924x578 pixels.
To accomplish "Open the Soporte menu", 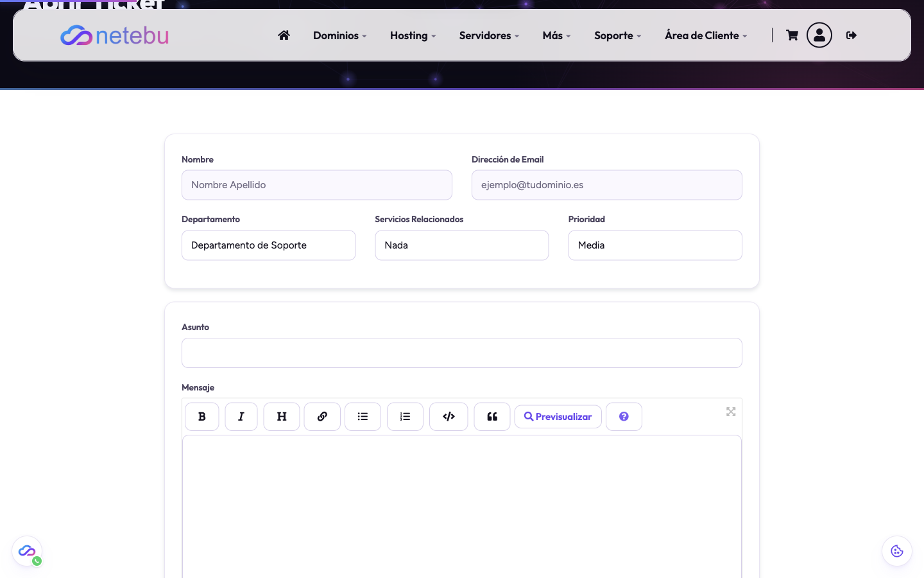I will [617, 35].
